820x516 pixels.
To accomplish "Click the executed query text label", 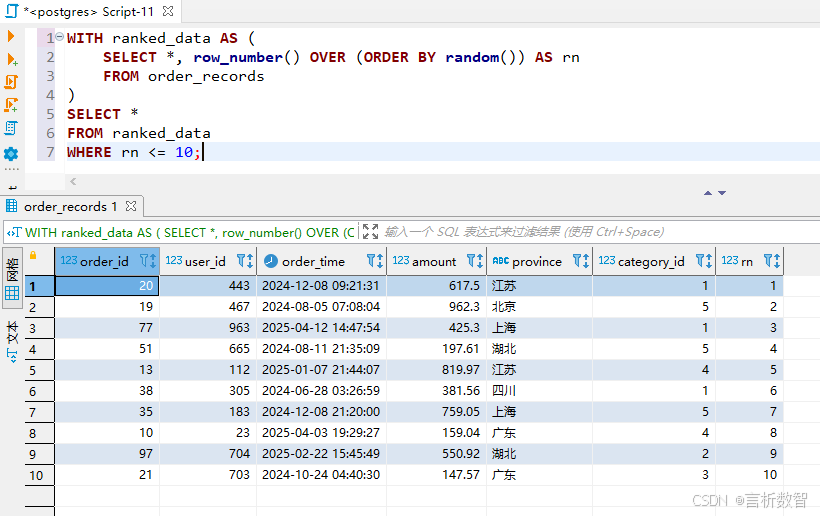I will [189, 233].
